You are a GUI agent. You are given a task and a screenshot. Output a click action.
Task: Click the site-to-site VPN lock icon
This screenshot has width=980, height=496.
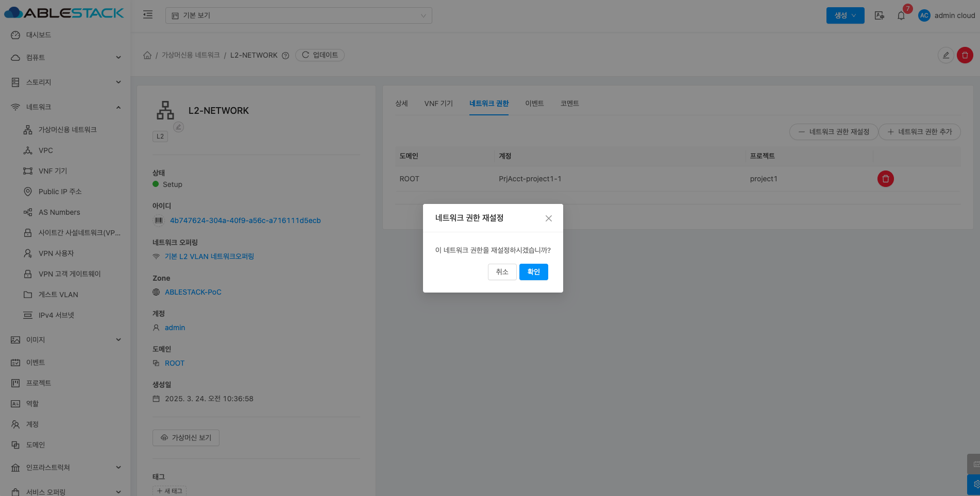(x=28, y=233)
